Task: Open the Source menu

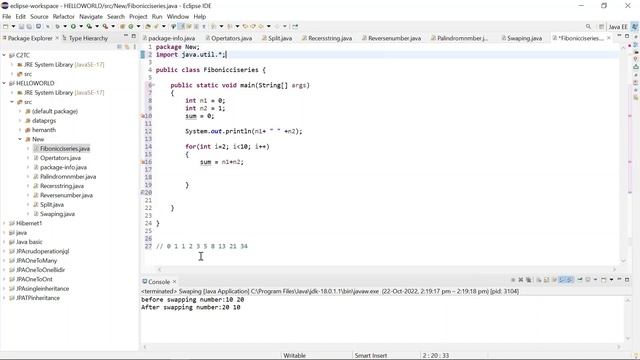Action: click(39, 16)
